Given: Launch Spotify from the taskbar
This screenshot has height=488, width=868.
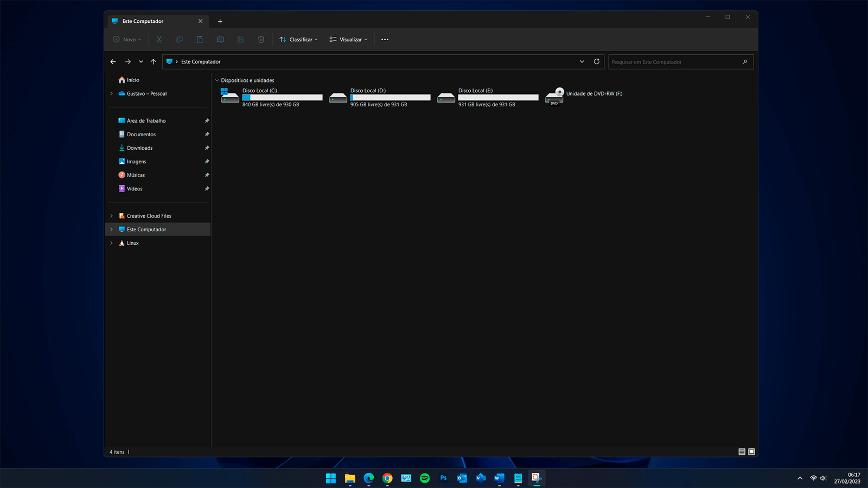Looking at the screenshot, I should [x=425, y=478].
